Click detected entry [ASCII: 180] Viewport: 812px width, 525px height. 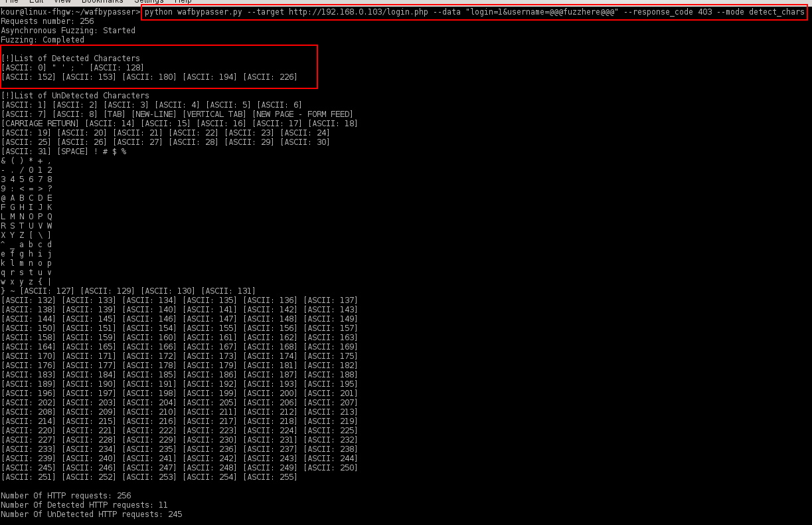click(149, 77)
